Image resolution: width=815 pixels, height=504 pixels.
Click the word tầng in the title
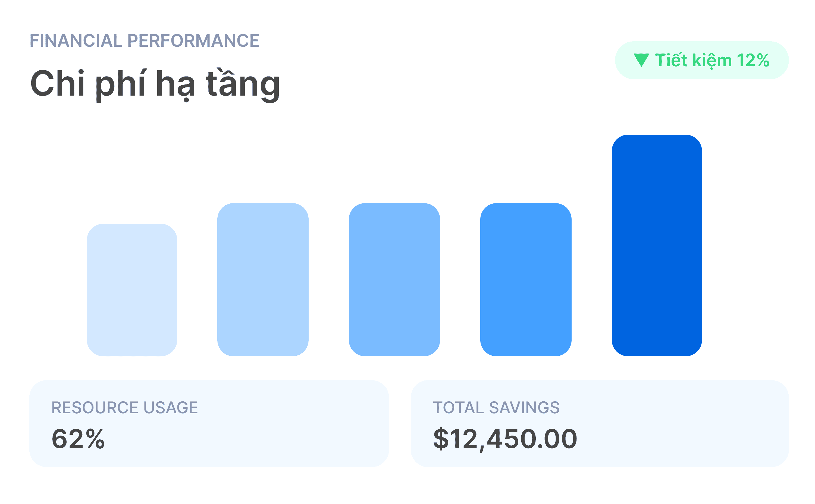[243, 85]
